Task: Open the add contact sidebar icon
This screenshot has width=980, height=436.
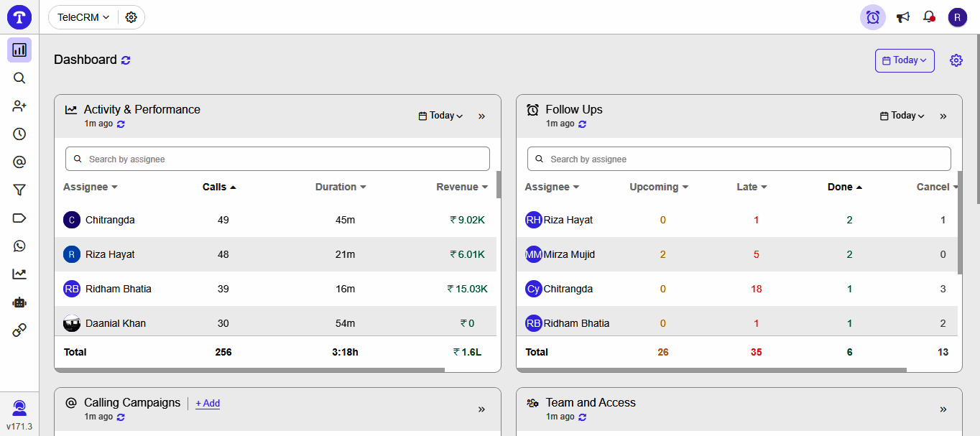Action: pos(19,106)
